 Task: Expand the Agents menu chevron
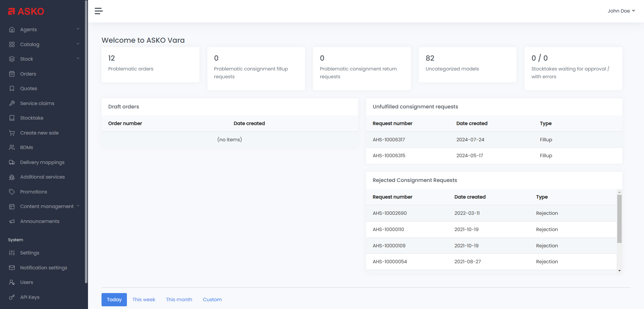click(78, 29)
